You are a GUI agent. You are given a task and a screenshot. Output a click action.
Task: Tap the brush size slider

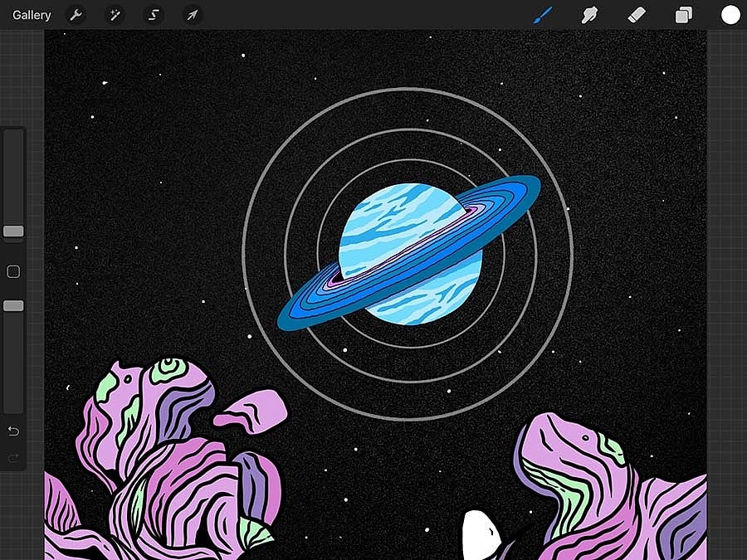click(12, 231)
